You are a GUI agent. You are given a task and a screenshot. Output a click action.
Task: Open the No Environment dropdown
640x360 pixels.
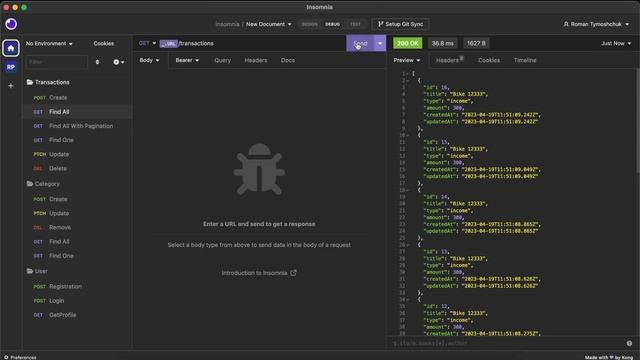tap(49, 43)
